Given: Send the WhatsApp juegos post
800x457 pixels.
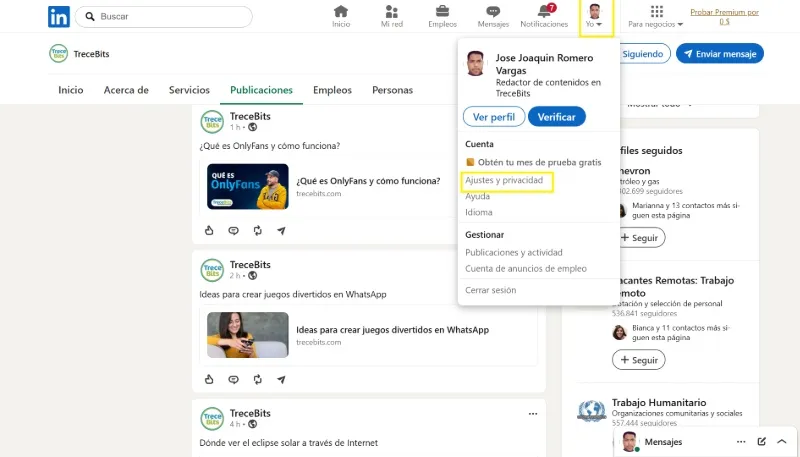Looking at the screenshot, I should 281,379.
